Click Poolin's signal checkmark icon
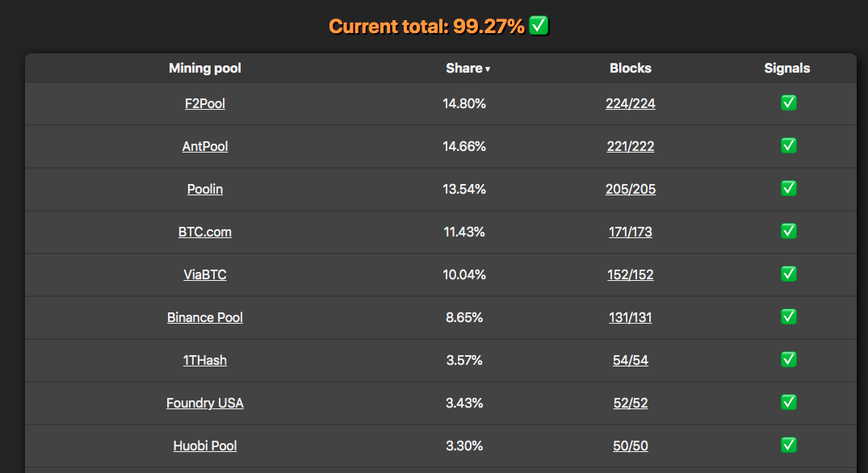Image resolution: width=868 pixels, height=473 pixels. pyautogui.click(x=788, y=188)
